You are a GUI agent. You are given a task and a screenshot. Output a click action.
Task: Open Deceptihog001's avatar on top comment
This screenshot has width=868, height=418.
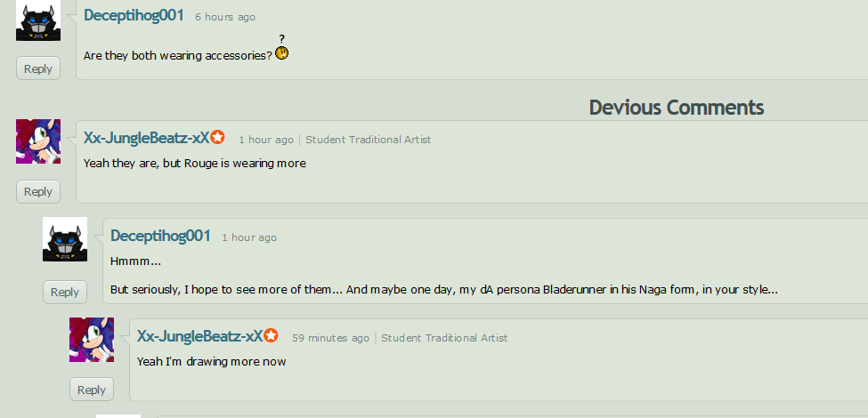pos(38,20)
